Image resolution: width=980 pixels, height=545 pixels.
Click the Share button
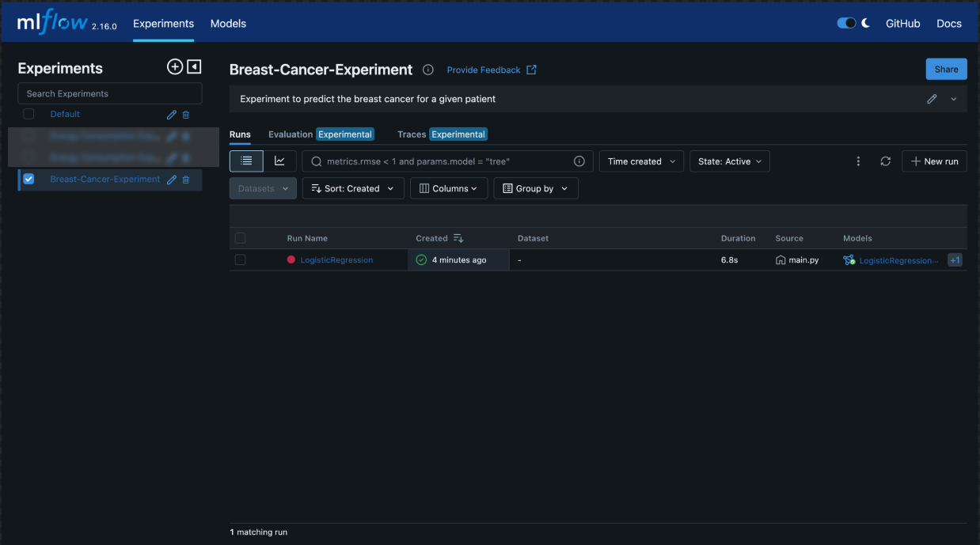click(946, 70)
